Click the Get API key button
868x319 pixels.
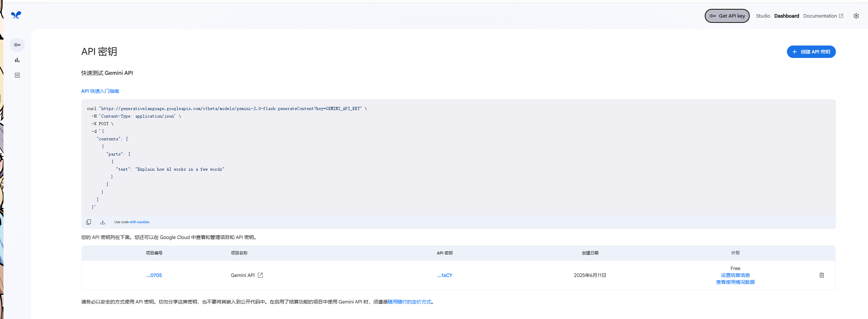(x=727, y=16)
